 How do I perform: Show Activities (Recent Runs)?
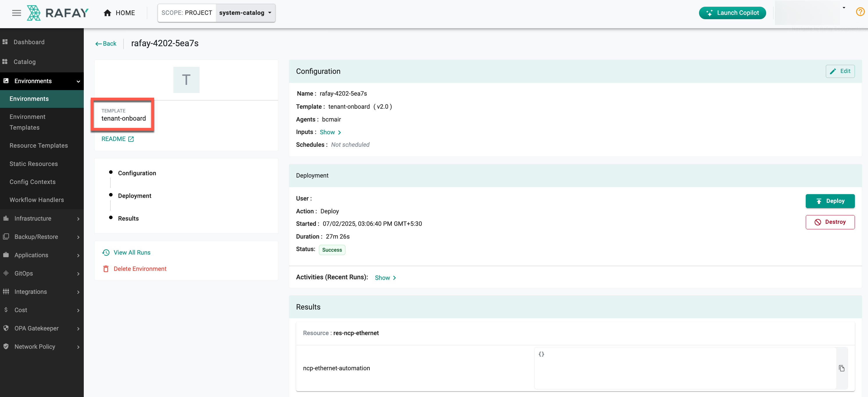[x=385, y=278]
